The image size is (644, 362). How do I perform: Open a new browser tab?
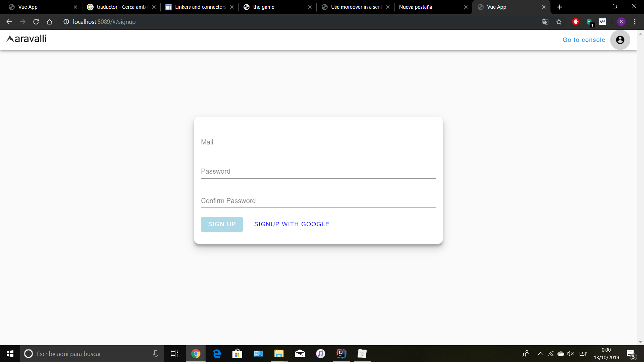point(559,7)
